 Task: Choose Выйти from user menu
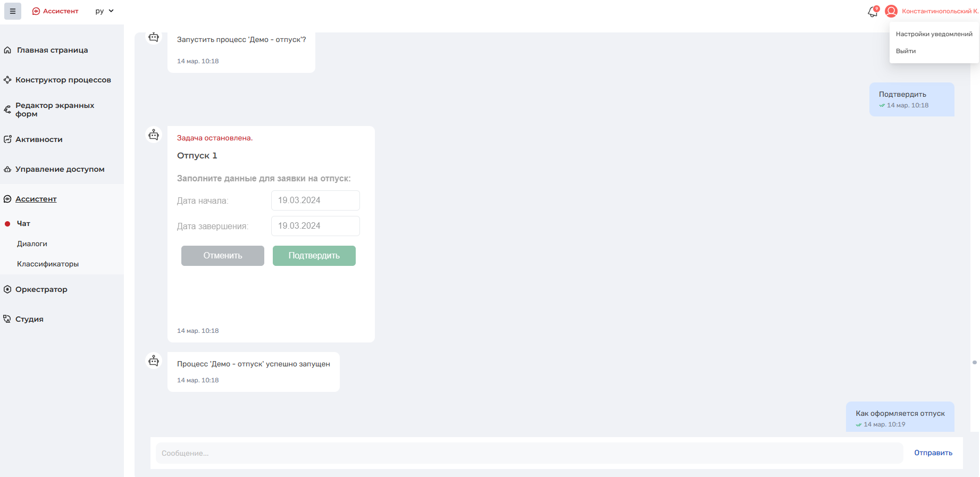point(906,51)
